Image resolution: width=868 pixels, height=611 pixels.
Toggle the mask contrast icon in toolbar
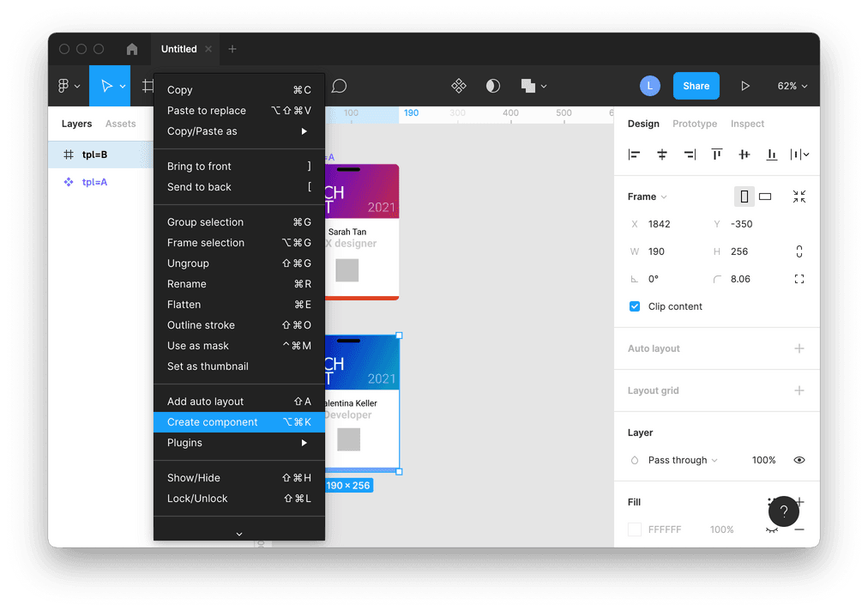(x=493, y=86)
